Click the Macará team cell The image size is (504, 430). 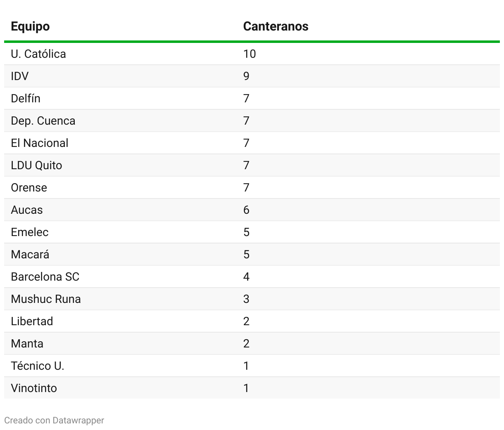[x=30, y=255]
